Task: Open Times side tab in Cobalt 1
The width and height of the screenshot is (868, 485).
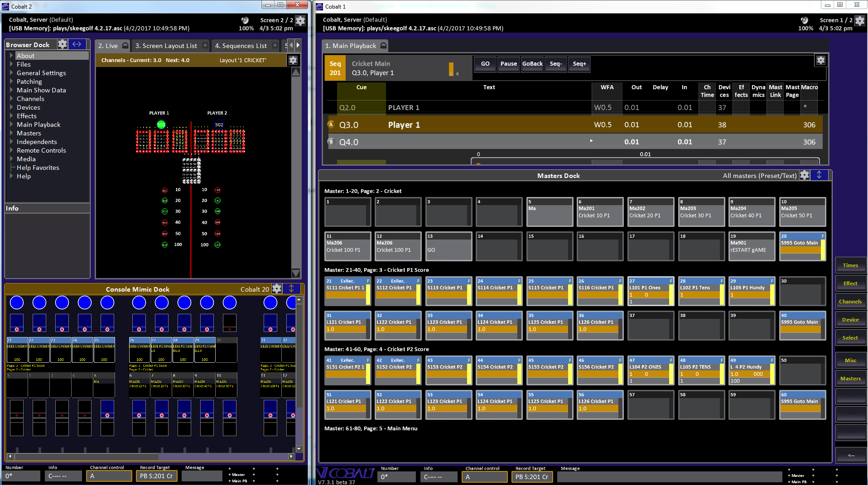Action: [850, 265]
